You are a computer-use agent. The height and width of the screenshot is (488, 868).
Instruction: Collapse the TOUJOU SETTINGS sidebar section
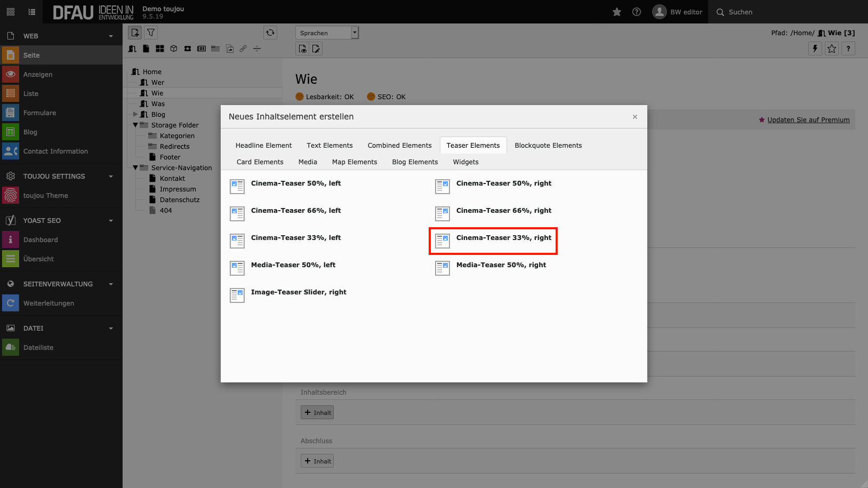[111, 176]
